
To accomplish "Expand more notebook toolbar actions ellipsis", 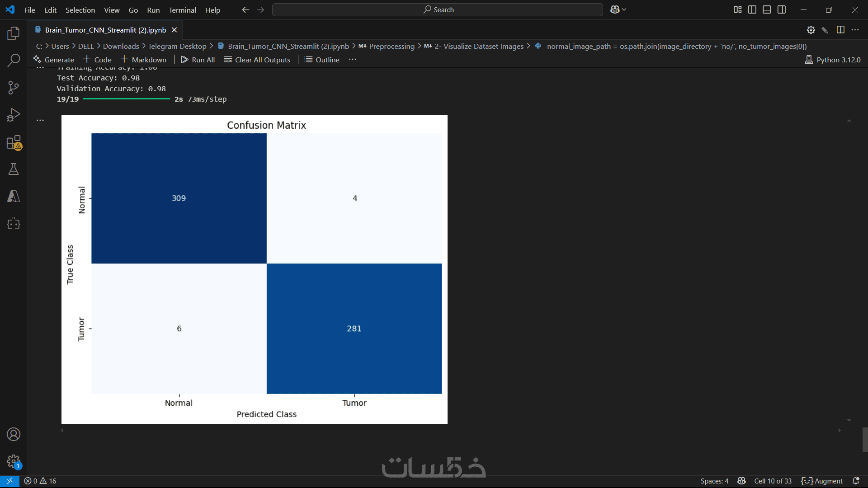I will [x=353, y=60].
